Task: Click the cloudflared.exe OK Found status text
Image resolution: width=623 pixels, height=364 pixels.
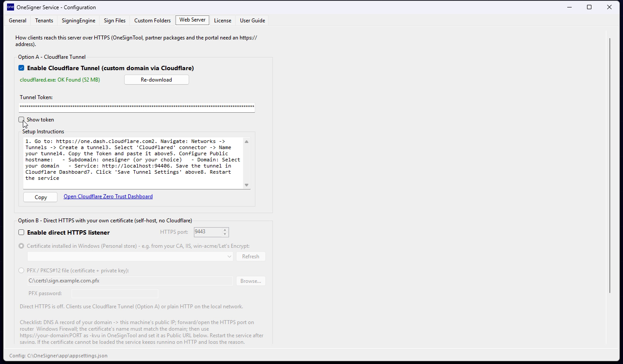Action: pos(60,80)
